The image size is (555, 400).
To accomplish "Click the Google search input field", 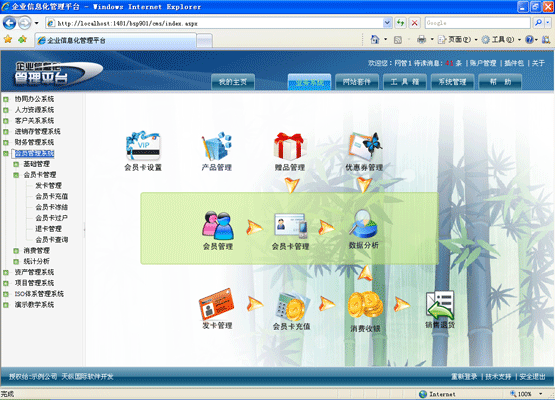I will tap(477, 23).
